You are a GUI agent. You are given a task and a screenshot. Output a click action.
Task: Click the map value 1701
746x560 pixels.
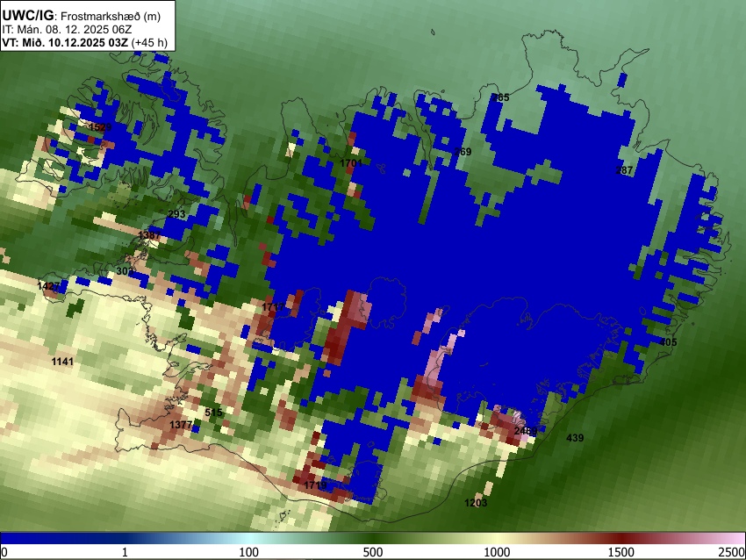click(x=351, y=163)
